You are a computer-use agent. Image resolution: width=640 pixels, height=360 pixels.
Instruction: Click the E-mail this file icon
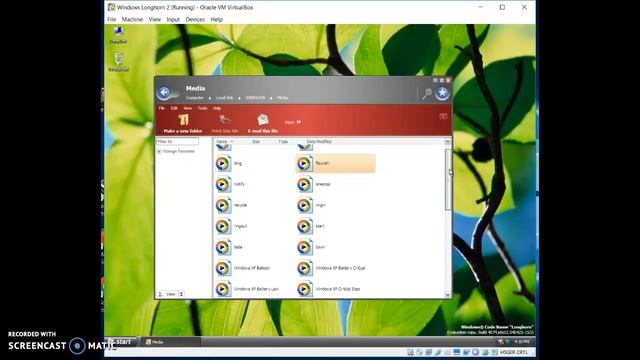pyautogui.click(x=263, y=120)
